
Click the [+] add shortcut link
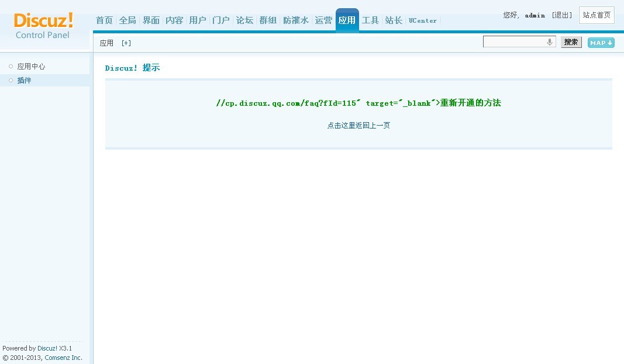tap(126, 43)
